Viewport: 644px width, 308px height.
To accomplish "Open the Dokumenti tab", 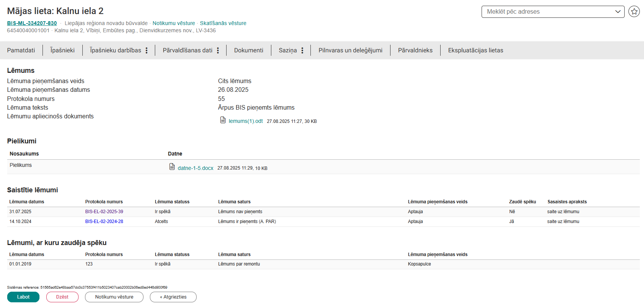I will (249, 50).
